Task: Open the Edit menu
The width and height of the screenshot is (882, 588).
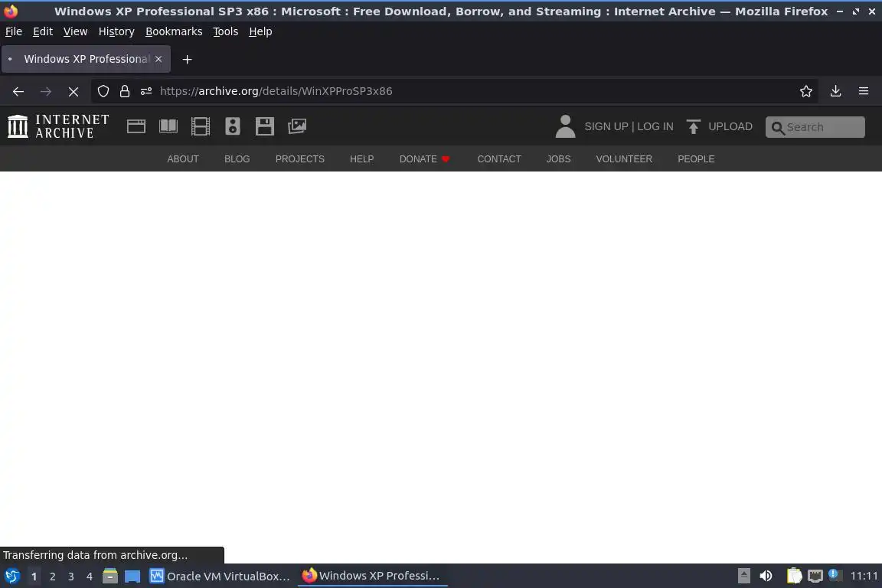Action: click(43, 31)
